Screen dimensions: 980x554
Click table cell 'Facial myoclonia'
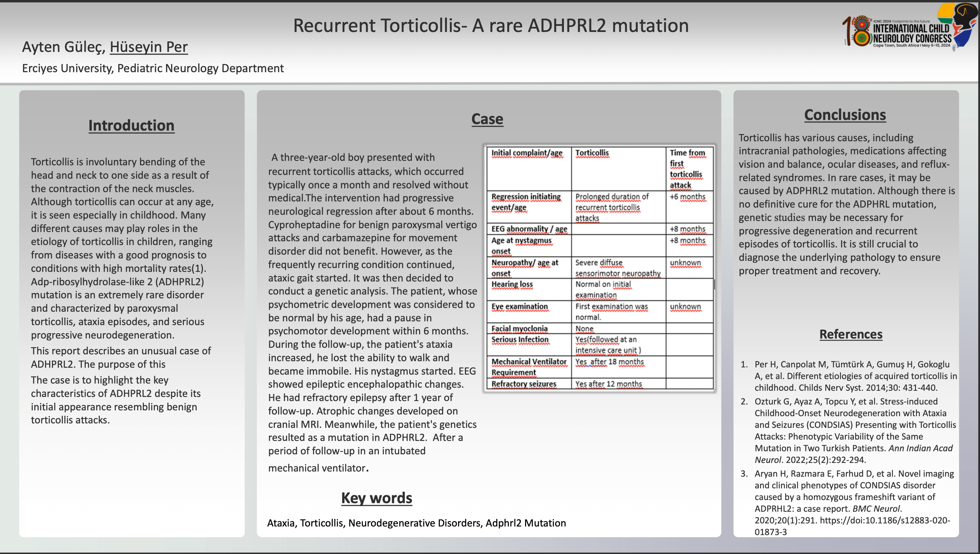[529, 328]
